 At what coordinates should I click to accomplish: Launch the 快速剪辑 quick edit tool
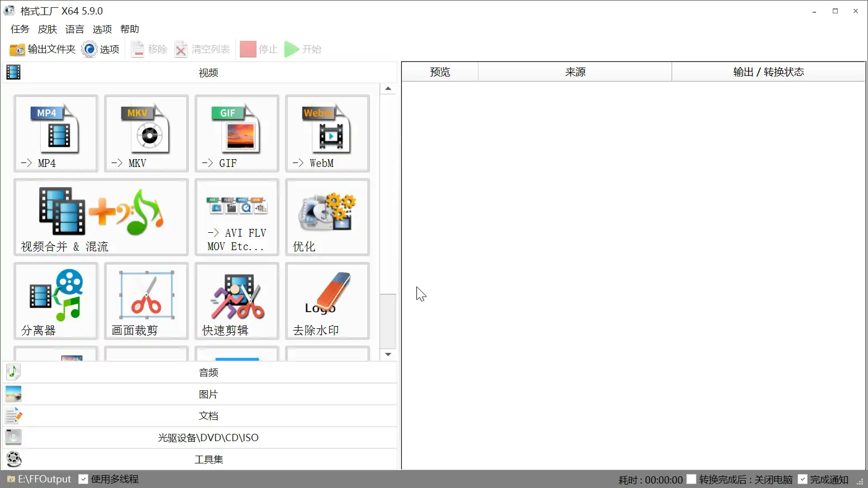tap(237, 301)
